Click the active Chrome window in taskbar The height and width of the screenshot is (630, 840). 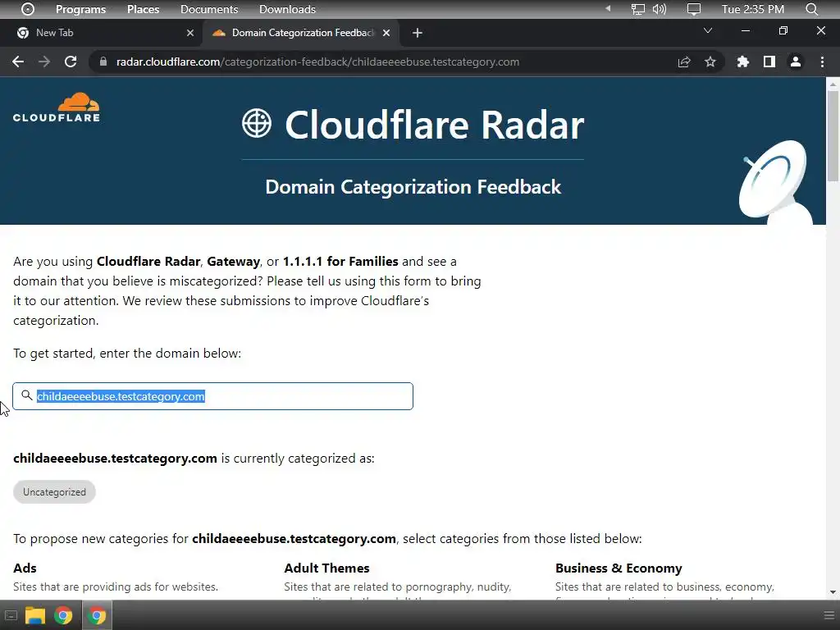click(x=97, y=615)
